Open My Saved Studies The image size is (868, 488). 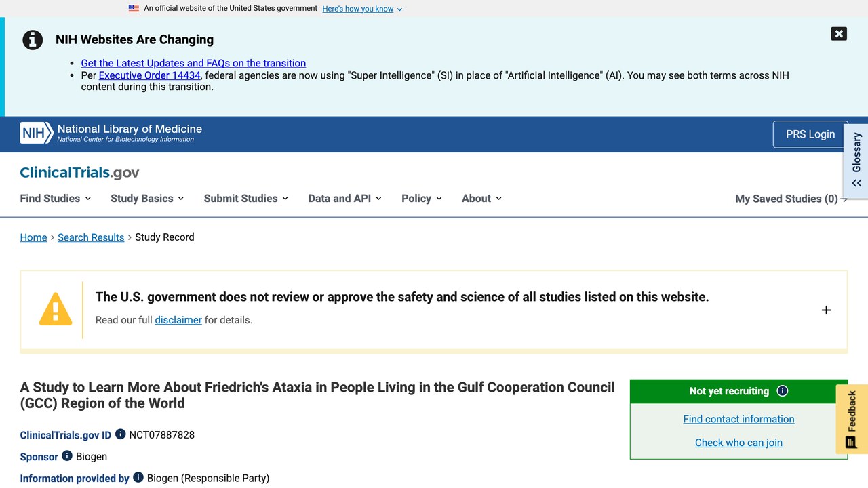(791, 199)
